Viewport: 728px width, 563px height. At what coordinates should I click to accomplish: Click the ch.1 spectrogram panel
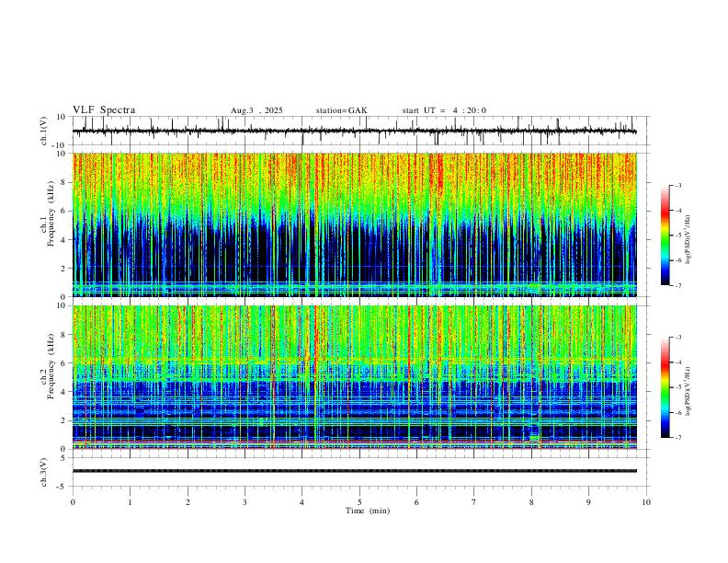[355, 224]
